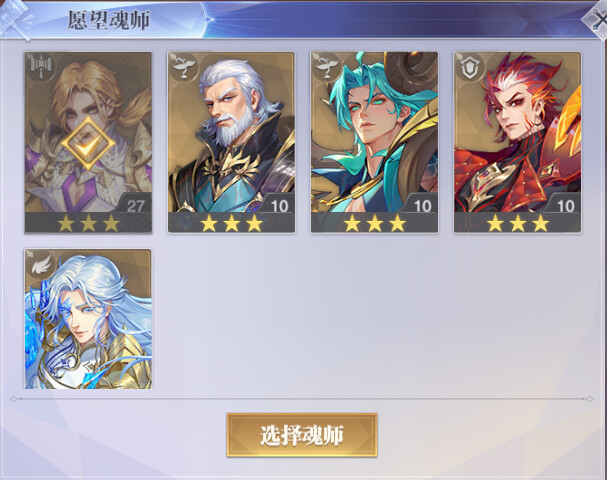The width and height of the screenshot is (607, 480).
Task: Click wing class icon on silver-haired card
Action: coord(41,264)
